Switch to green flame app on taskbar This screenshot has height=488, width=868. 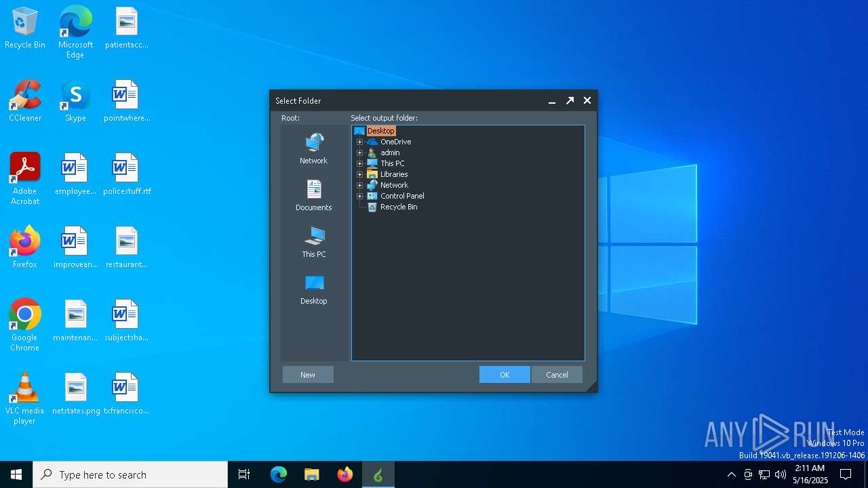coord(378,474)
